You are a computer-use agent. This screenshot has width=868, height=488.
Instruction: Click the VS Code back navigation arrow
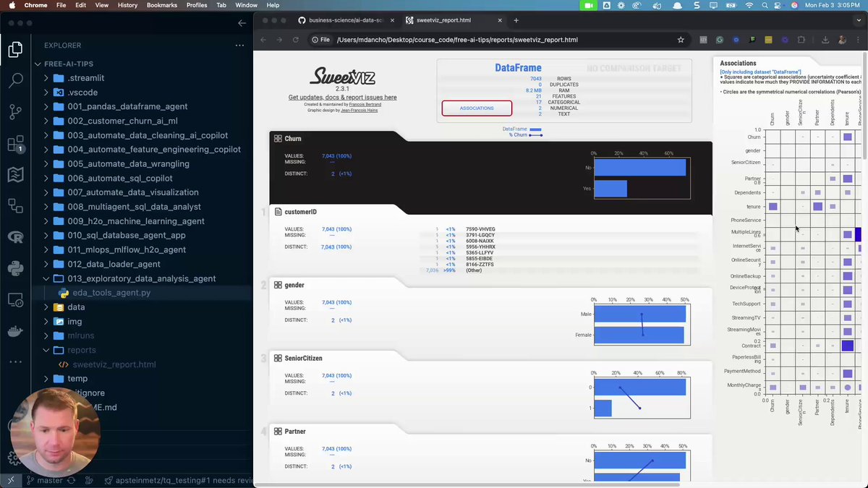tap(242, 23)
